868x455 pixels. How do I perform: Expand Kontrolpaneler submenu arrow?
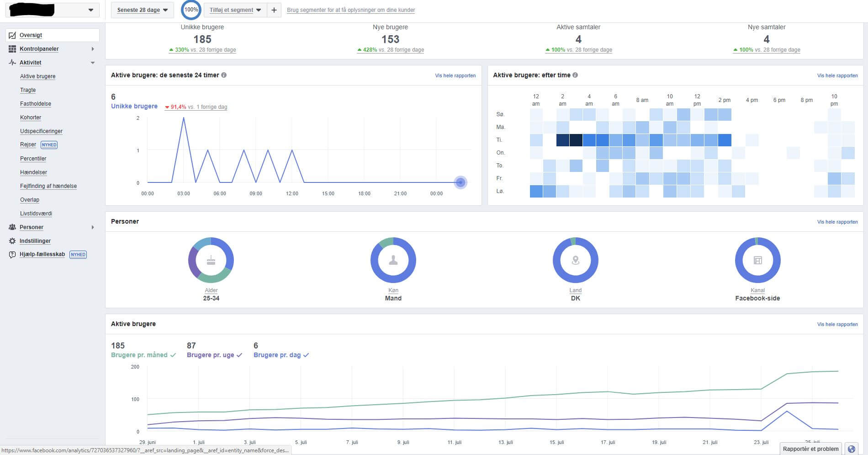(93, 49)
